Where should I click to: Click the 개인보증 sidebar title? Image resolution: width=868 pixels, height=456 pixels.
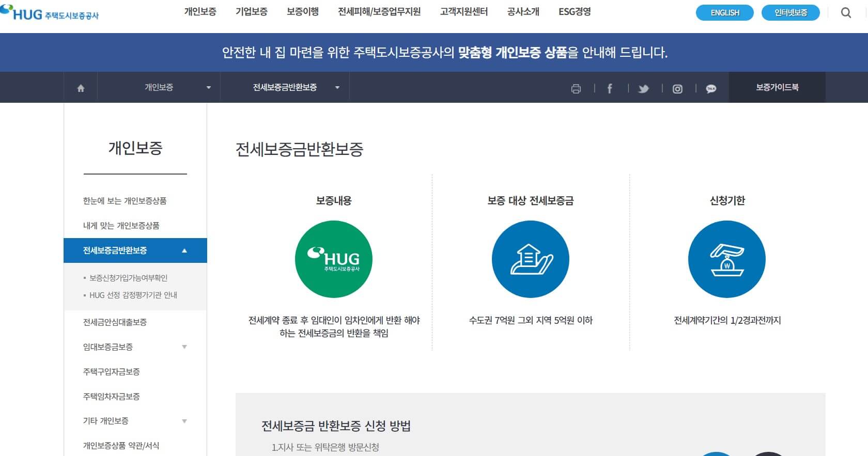135,148
